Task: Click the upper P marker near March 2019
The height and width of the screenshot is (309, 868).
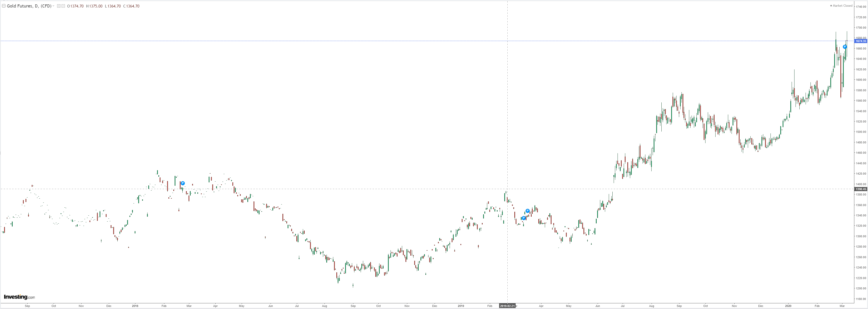Action: 527,211
